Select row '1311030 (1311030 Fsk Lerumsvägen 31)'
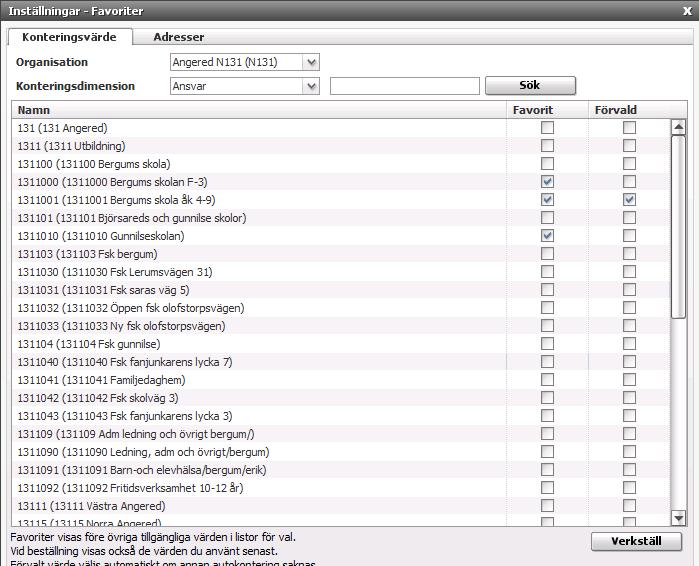Image resolution: width=699 pixels, height=566 pixels. coord(341,272)
